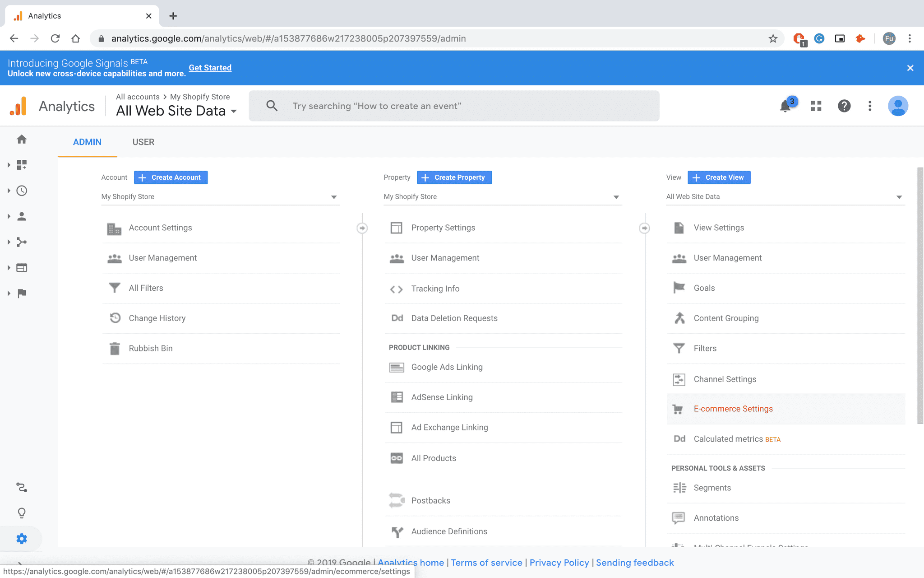Image resolution: width=924 pixels, height=578 pixels.
Task: Switch to the USER tab
Action: [x=143, y=142]
